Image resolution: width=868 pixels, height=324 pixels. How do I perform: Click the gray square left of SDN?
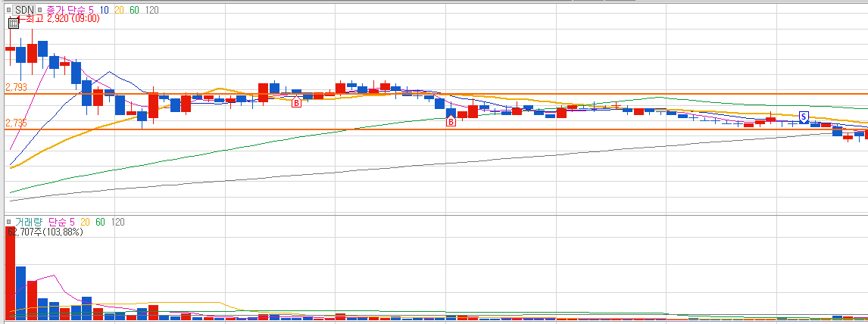(x=8, y=9)
